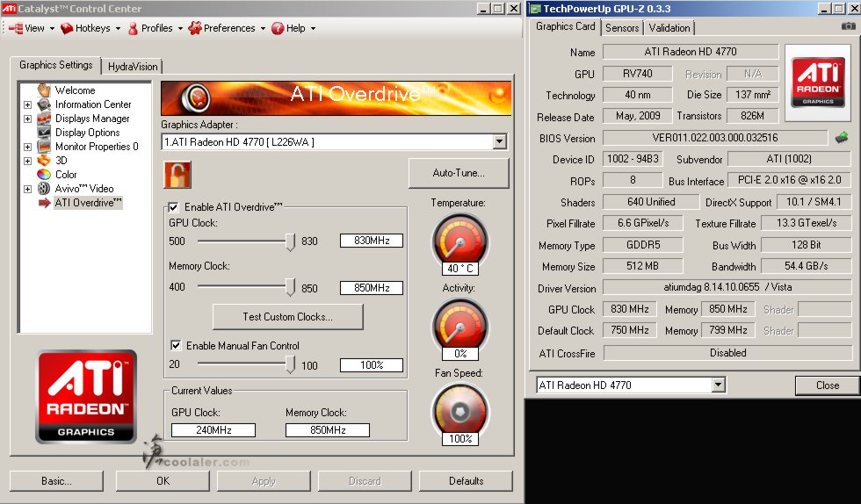Open the GPU-Z card selection dropdown
The width and height of the screenshot is (861, 504).
click(x=719, y=385)
